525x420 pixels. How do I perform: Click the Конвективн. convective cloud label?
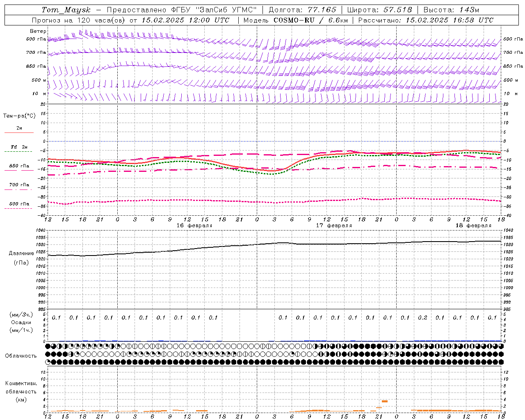click(x=21, y=383)
